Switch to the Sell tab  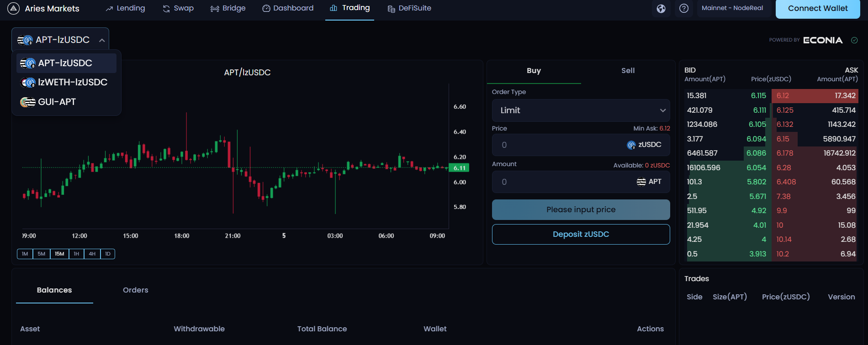point(628,71)
